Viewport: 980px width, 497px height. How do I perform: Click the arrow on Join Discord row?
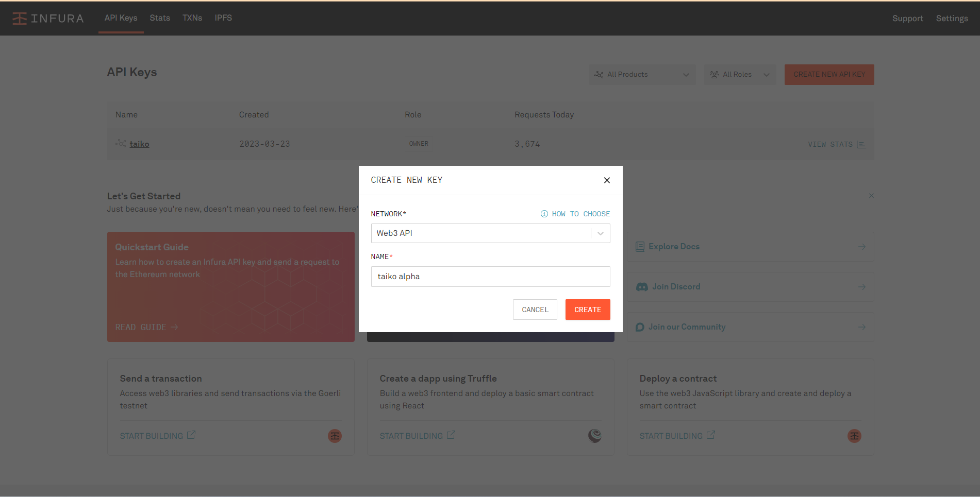pyautogui.click(x=862, y=287)
